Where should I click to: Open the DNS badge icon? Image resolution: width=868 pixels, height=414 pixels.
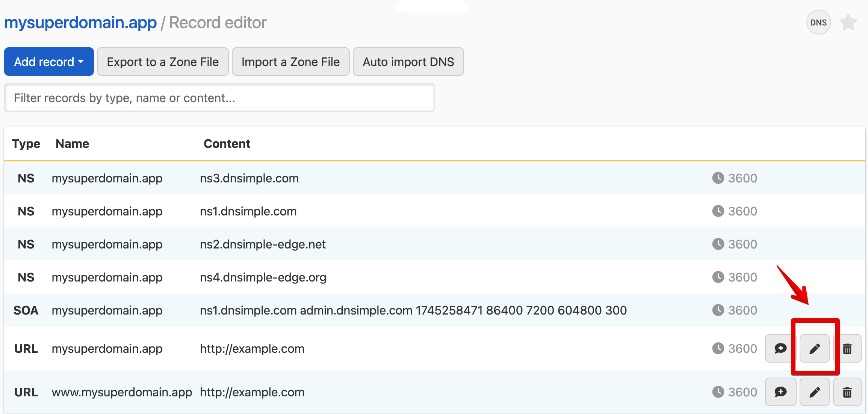tap(818, 22)
